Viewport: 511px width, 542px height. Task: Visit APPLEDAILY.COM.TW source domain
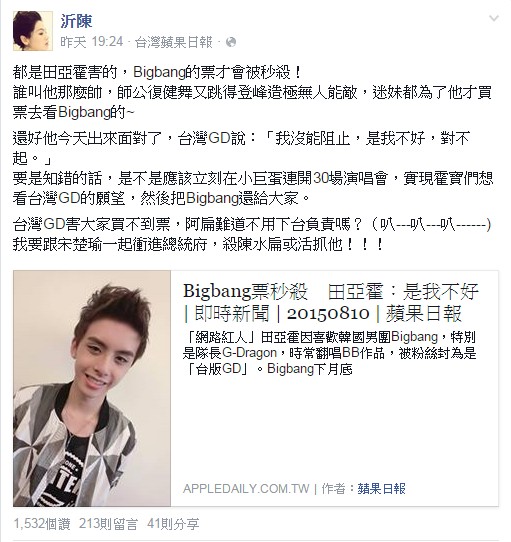[246, 489]
